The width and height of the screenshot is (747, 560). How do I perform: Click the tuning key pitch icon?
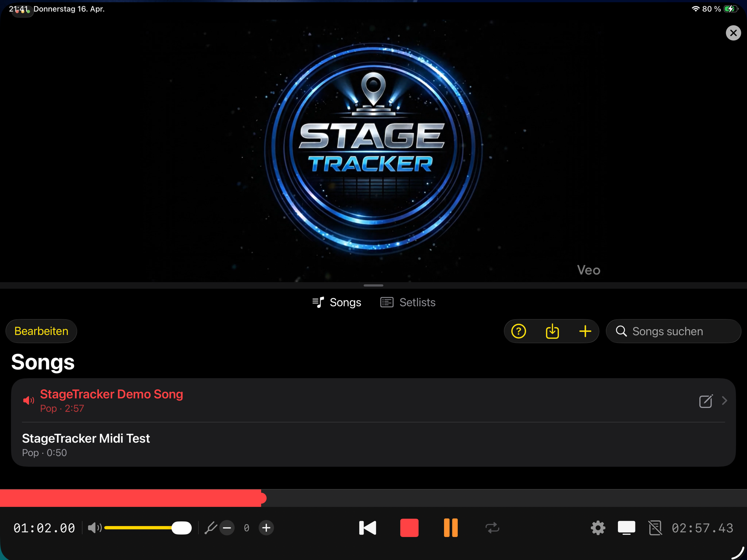coord(210,528)
